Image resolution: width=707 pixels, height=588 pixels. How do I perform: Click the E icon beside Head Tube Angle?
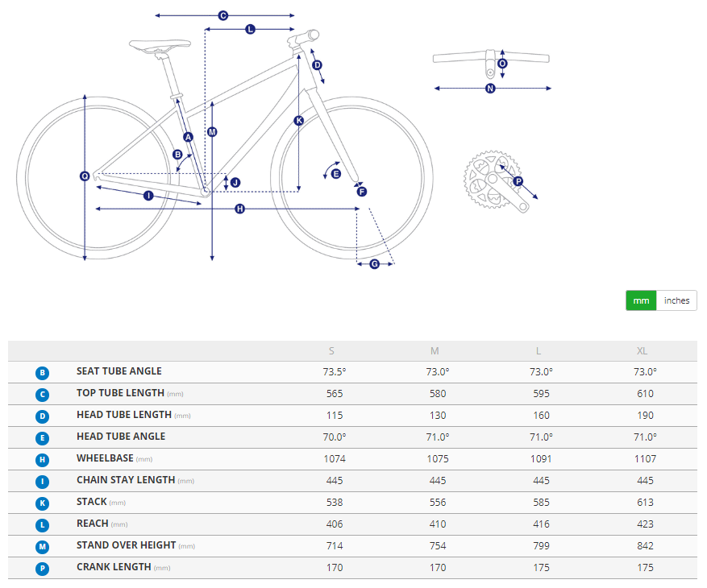coord(42,438)
